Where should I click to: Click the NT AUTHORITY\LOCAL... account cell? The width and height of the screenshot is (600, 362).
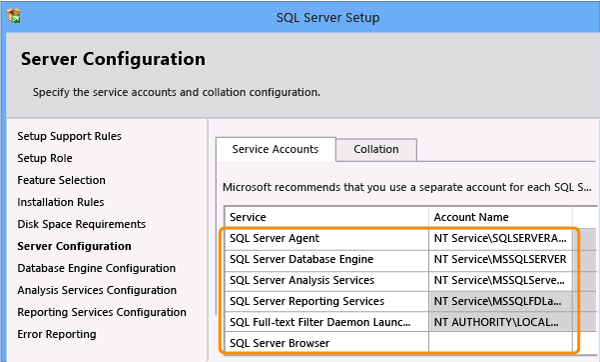(501, 322)
